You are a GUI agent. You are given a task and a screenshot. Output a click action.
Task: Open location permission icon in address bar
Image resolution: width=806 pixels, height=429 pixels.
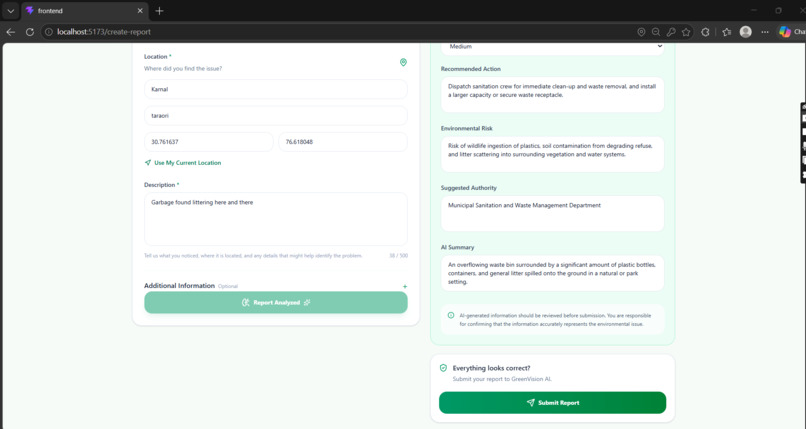pyautogui.click(x=641, y=32)
